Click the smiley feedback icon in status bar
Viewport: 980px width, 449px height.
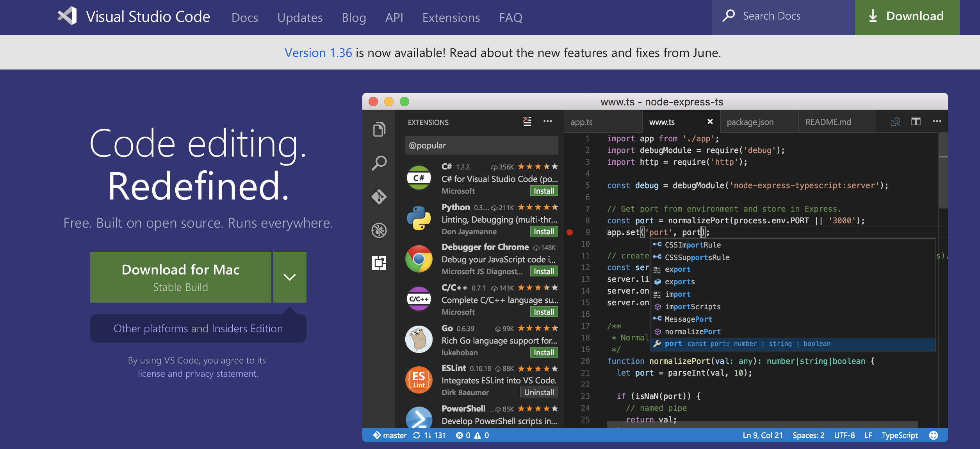coord(934,435)
